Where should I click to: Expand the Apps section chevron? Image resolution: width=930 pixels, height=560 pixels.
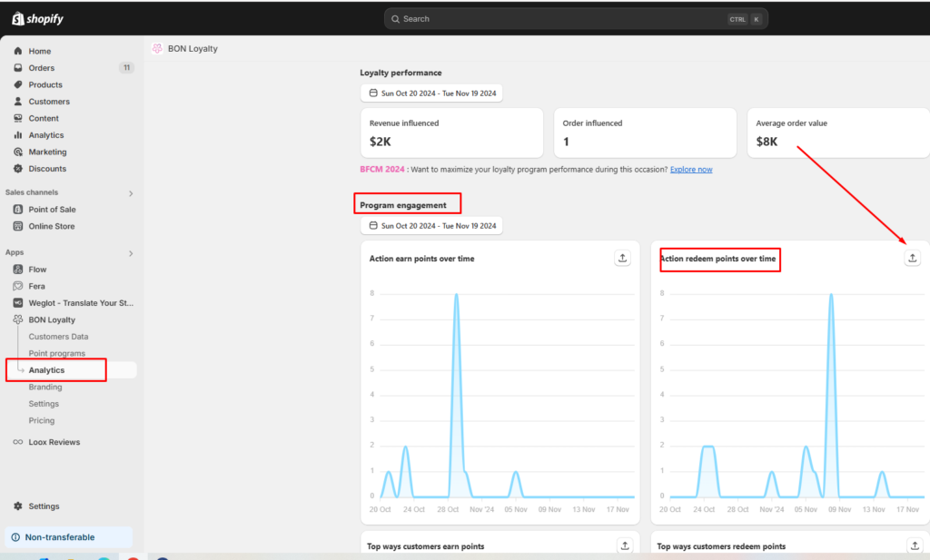click(130, 253)
